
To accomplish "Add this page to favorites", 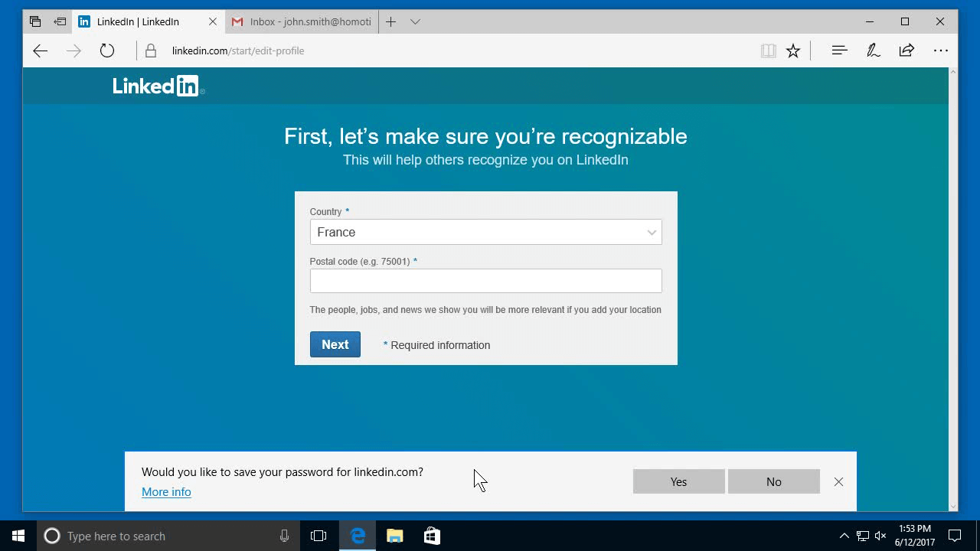I will [793, 51].
